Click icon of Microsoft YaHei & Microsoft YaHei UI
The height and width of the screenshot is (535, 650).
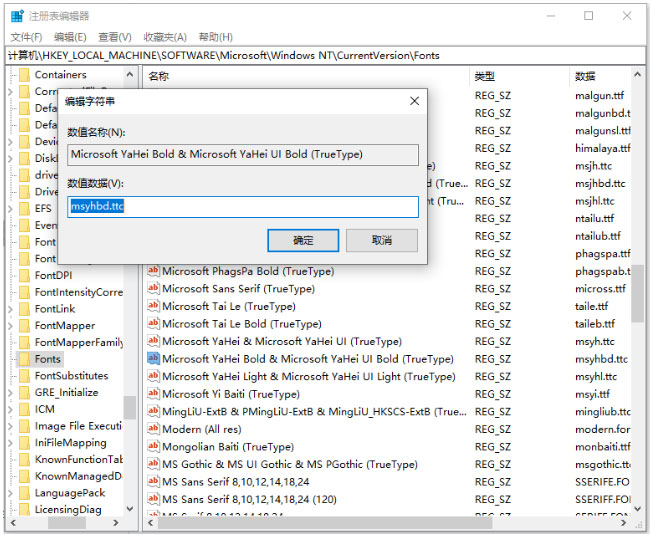(153, 341)
